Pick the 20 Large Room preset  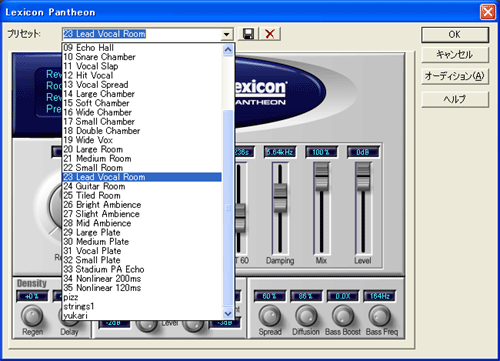(142, 149)
